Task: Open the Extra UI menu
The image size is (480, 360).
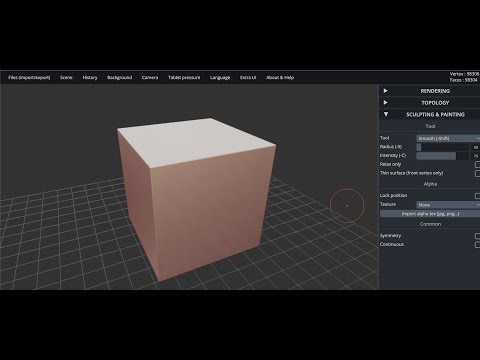Action: click(x=248, y=78)
